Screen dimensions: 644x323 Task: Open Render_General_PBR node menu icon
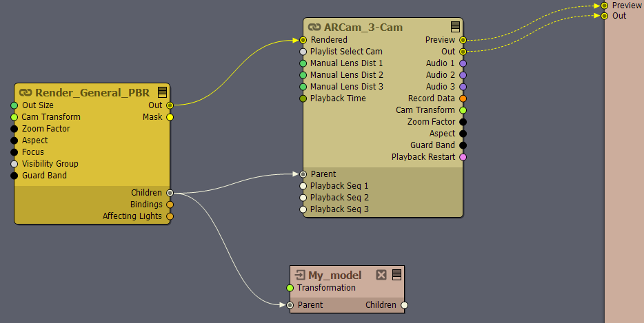tap(162, 92)
